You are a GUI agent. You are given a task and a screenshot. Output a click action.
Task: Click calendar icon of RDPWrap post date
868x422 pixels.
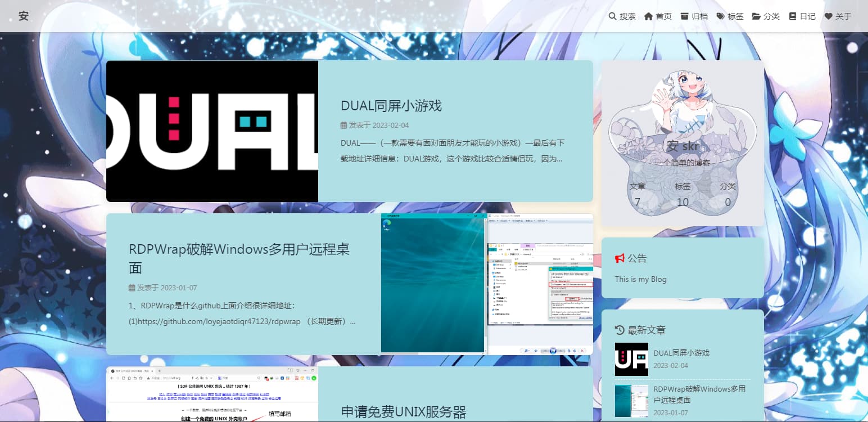tap(132, 288)
